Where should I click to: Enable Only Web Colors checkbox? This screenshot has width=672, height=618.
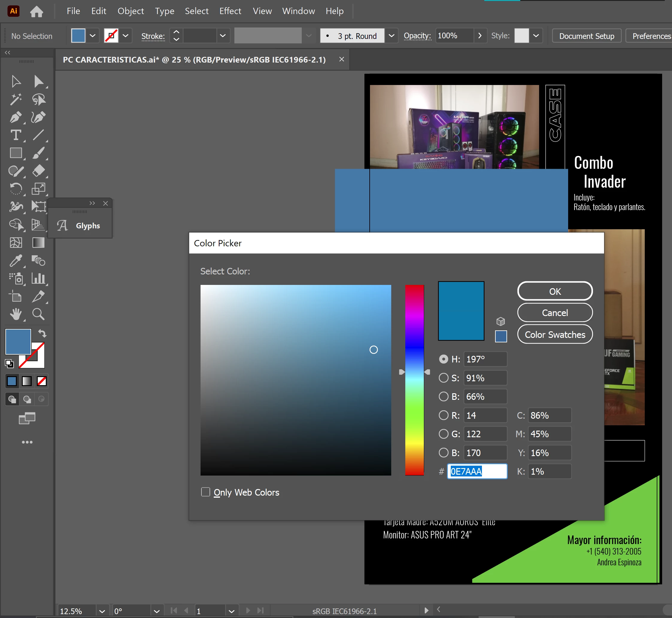(x=205, y=492)
